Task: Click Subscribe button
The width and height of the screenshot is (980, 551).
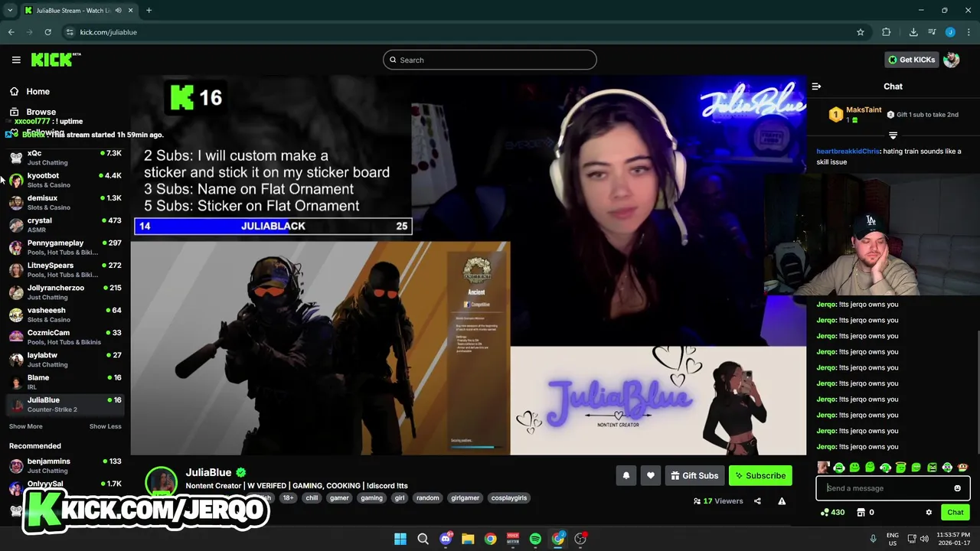Action: [x=760, y=475]
